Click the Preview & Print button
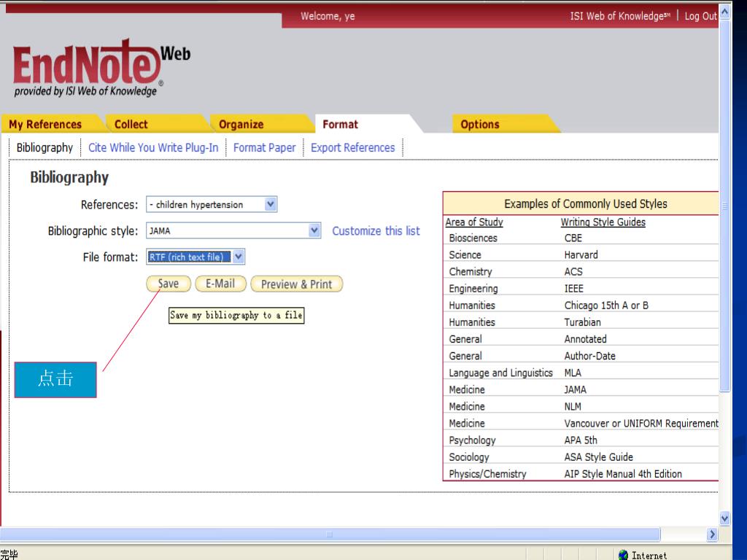The width and height of the screenshot is (747, 560). (x=296, y=284)
